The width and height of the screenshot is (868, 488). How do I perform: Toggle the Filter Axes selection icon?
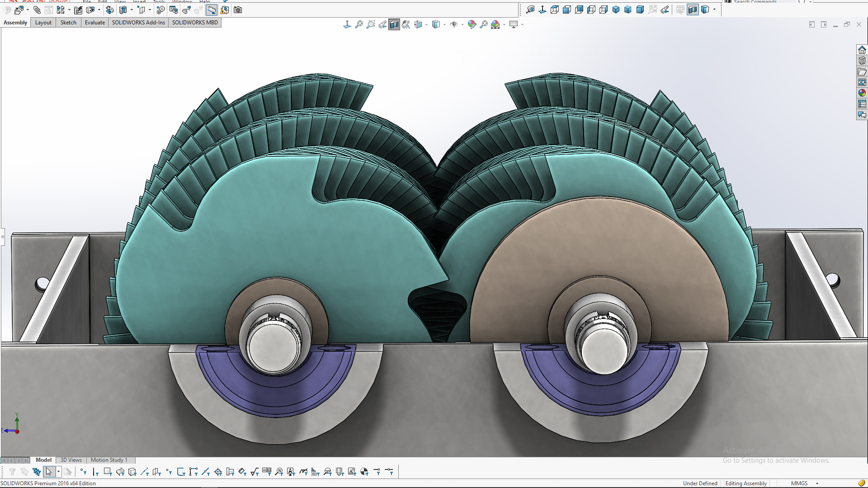[x=145, y=472]
